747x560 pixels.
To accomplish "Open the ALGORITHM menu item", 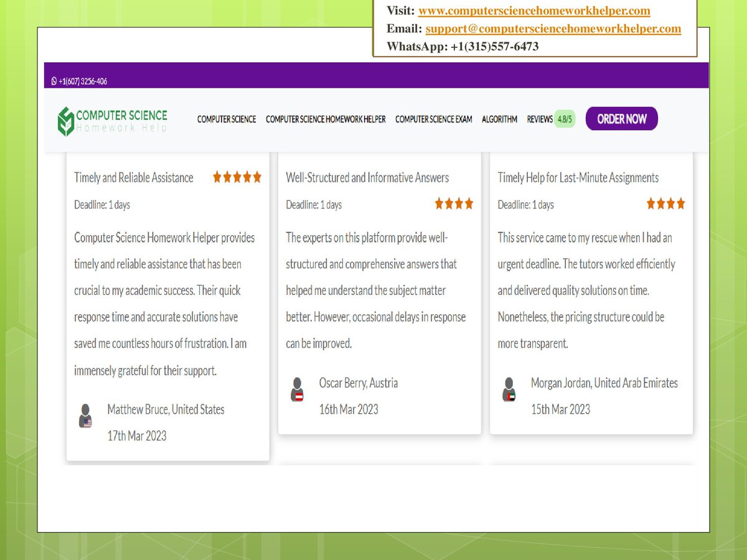I will click(499, 119).
